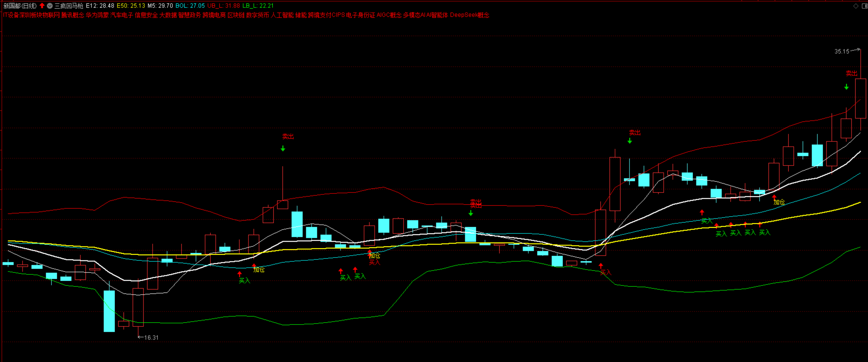Click the 16.31 low price label
This screenshot has height=362, width=868.
tap(151, 337)
